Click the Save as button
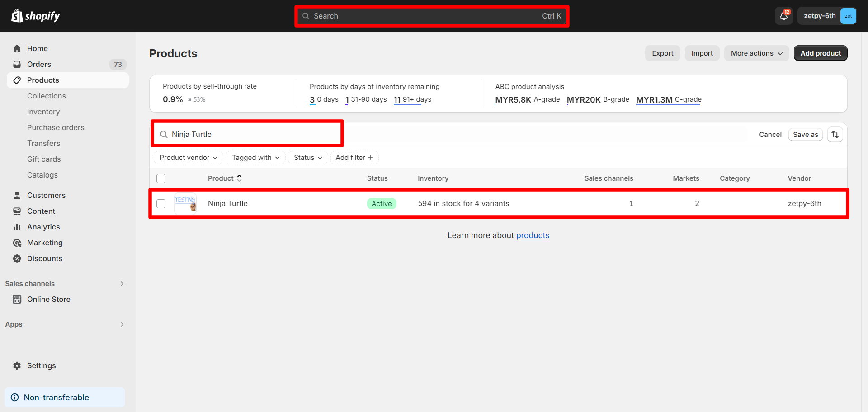This screenshot has height=412, width=868. coord(806,135)
